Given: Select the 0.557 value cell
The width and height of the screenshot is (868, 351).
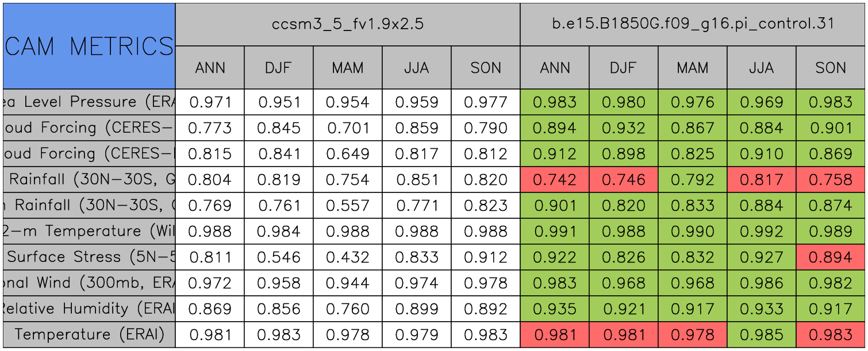Looking at the screenshot, I should tap(348, 205).
